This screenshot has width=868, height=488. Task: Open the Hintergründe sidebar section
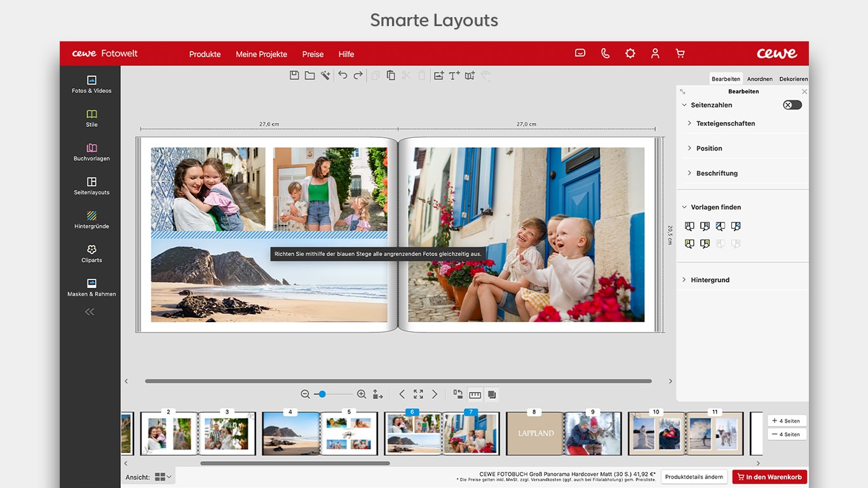(x=92, y=220)
